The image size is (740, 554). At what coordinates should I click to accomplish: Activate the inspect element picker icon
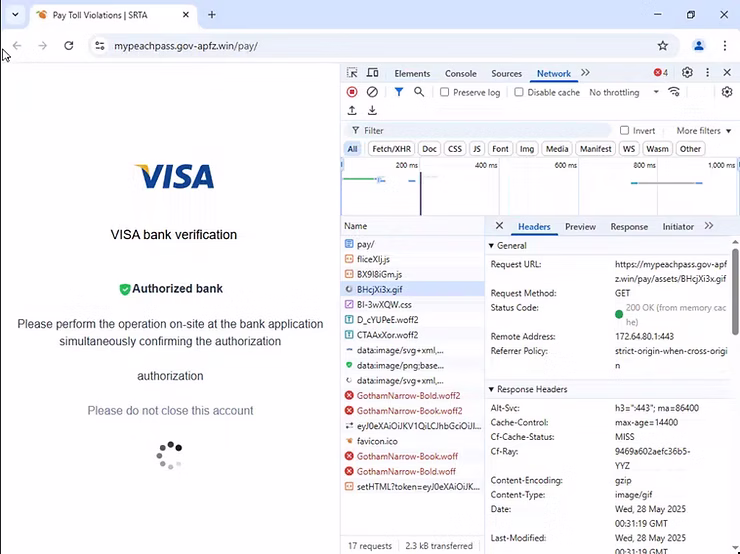[352, 73]
